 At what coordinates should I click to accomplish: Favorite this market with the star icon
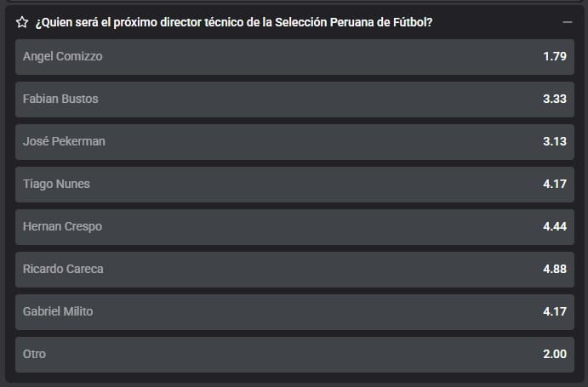coord(22,22)
